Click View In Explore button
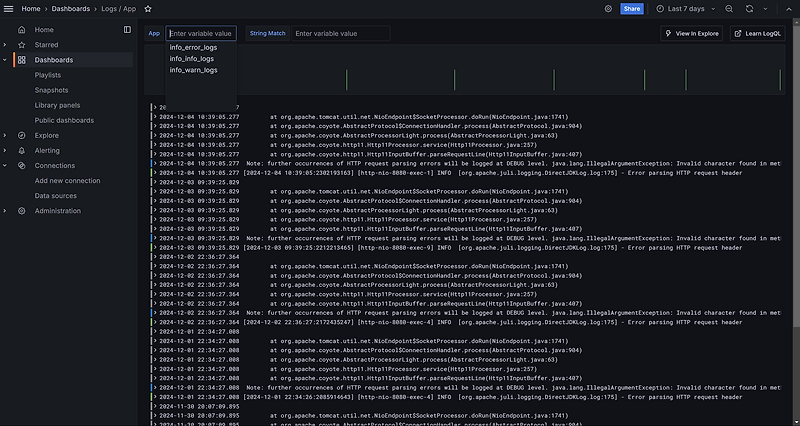Viewport: 800px width, 426px height. click(x=691, y=33)
